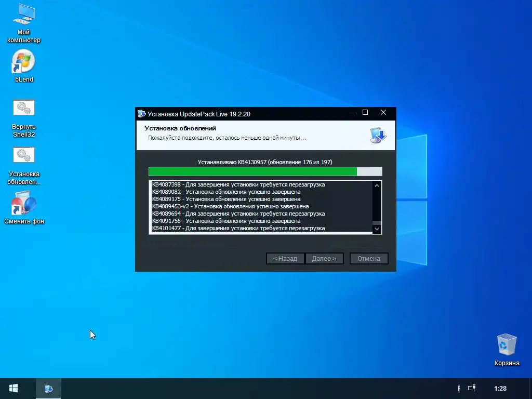Click the show desktop strip at taskbar end

(x=530, y=389)
